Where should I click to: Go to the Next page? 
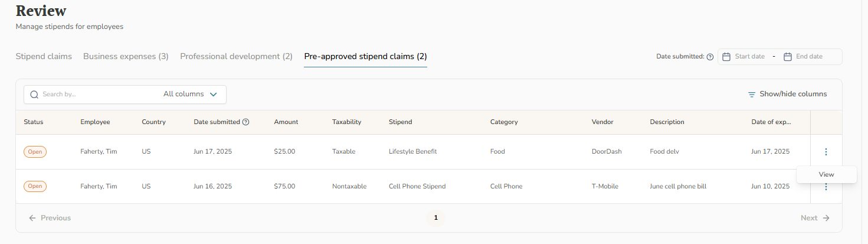click(x=815, y=218)
